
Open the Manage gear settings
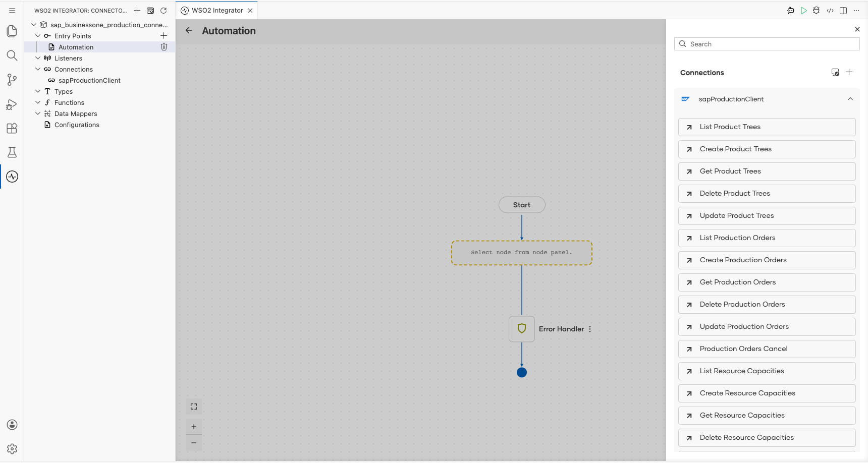[x=12, y=449]
